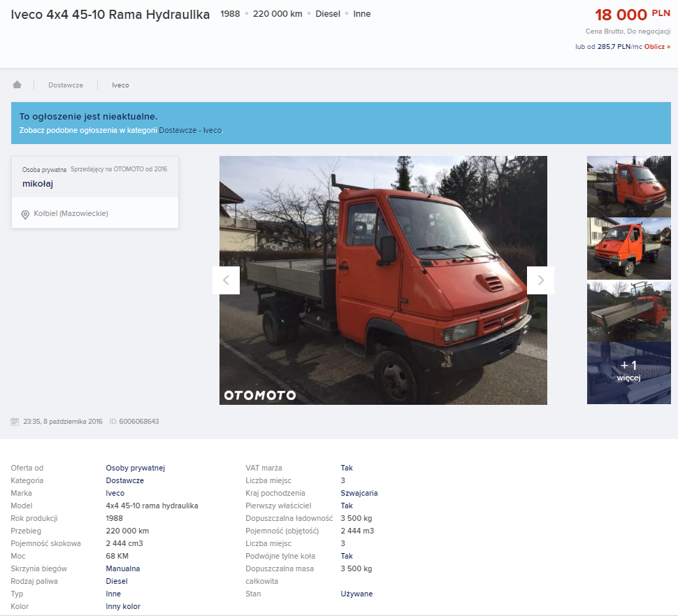Click the location pin icon near Kołbiel
This screenshot has height=616, width=678.
point(25,214)
